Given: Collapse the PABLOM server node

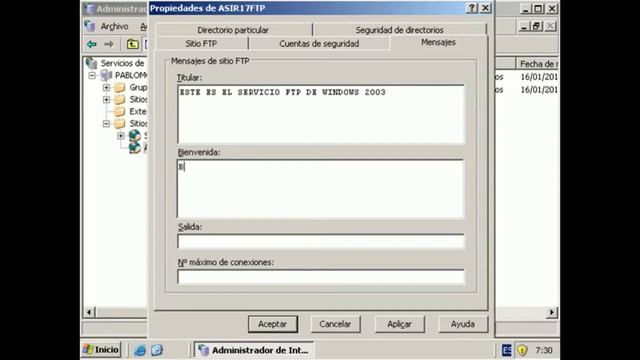Looking at the screenshot, I should tap(92, 76).
